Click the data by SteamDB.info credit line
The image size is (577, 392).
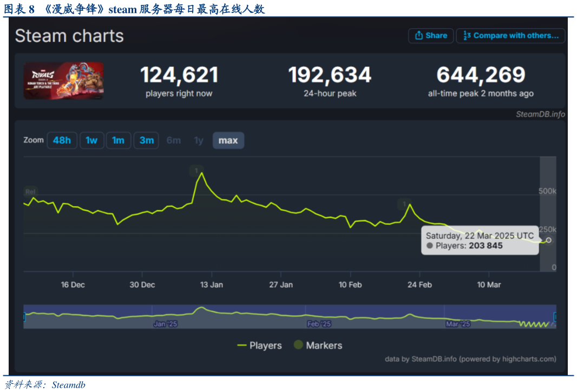coord(470,359)
